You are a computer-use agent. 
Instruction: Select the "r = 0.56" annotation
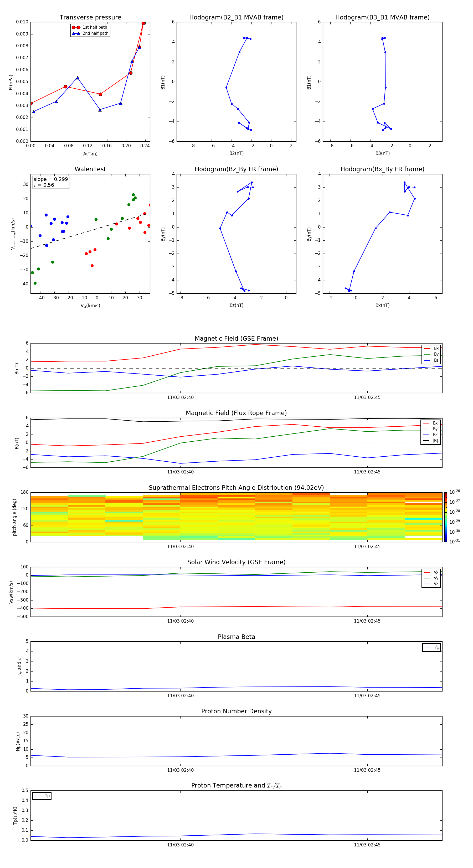click(x=44, y=185)
